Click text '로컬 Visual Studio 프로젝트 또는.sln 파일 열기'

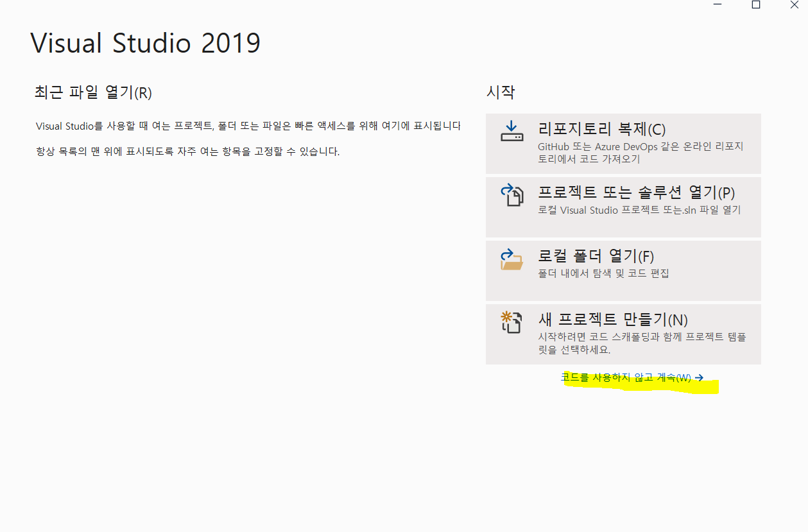coord(639,210)
